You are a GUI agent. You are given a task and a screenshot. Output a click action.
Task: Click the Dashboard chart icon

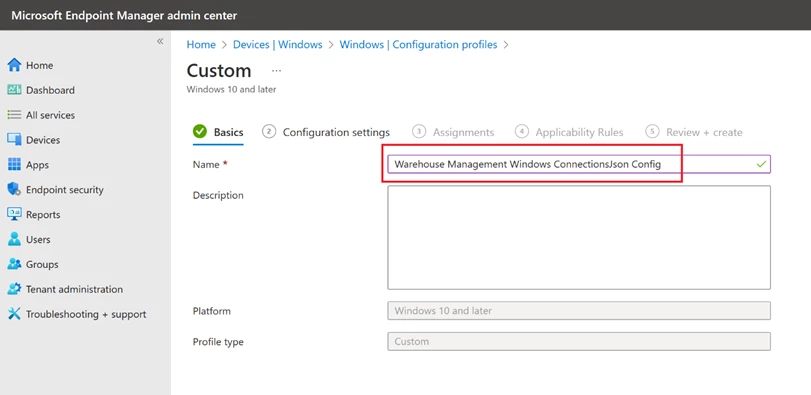pyautogui.click(x=14, y=90)
